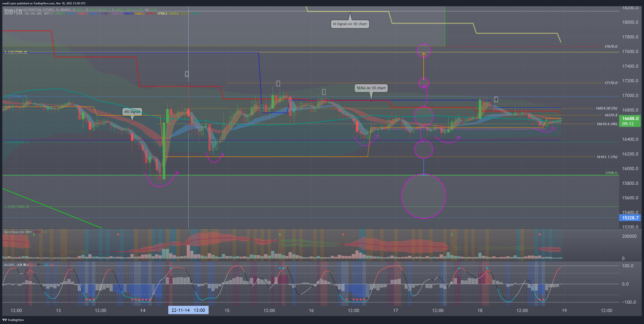Click numbered marker 4 on the chart
Image resolution: width=644 pixels, height=324 pixels.
pyautogui.click(x=496, y=100)
